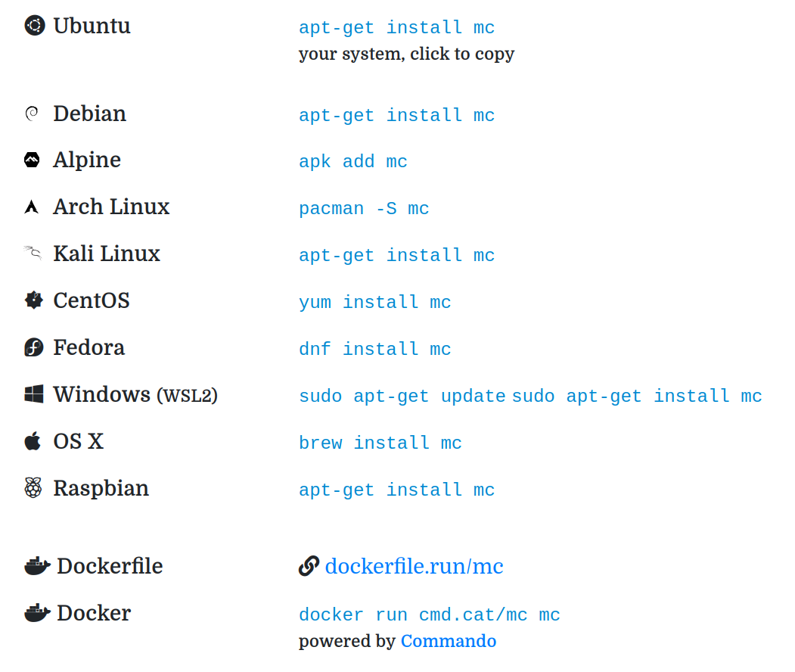The width and height of the screenshot is (795, 672).
Task: Click the Windows logo icon
Action: tap(34, 394)
